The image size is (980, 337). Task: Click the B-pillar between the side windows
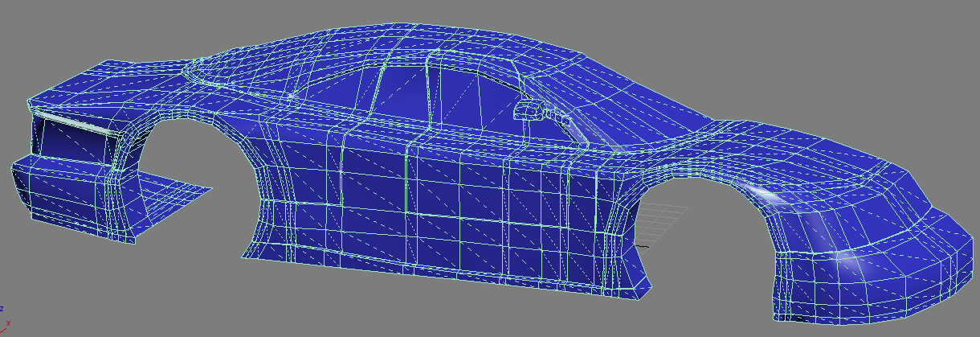(430, 92)
